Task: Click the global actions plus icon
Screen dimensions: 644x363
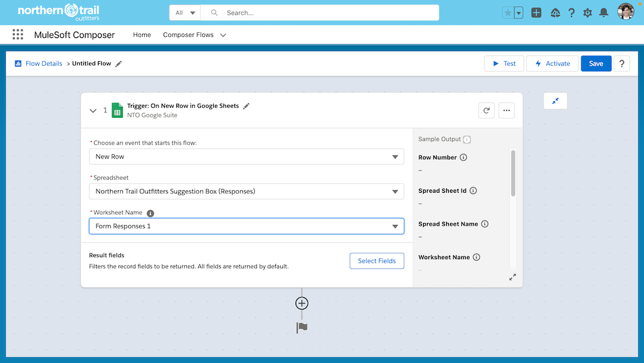Action: [536, 13]
